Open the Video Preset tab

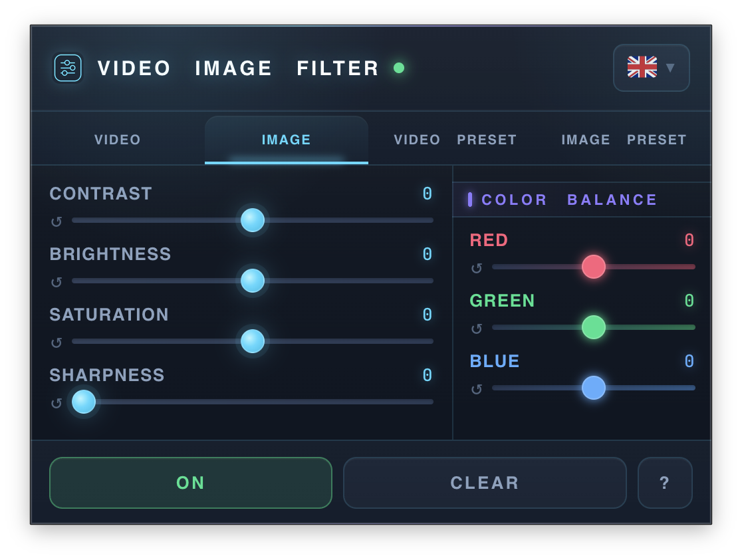[x=455, y=140]
